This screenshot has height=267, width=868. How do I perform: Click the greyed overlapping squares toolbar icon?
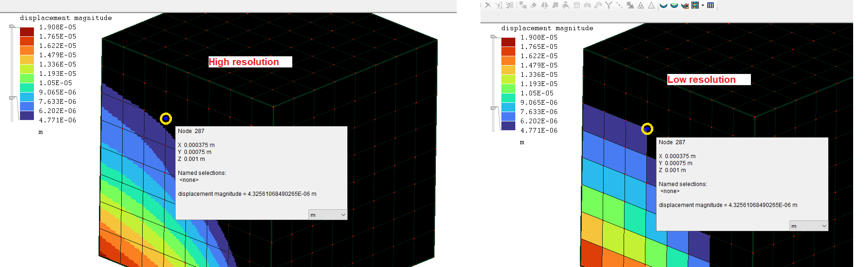555,5
